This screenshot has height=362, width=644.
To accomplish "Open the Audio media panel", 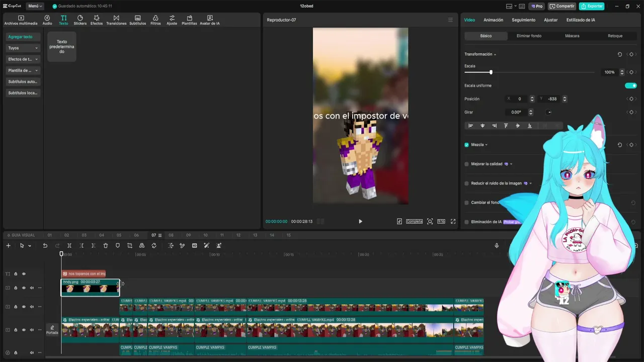I will 47,20.
